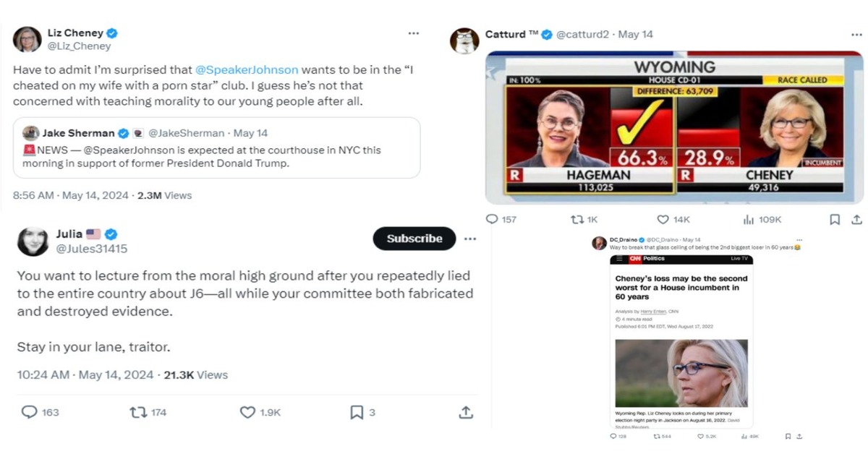The width and height of the screenshot is (868, 454).
Task: Open Liz Cheney's profile picture
Action: coord(27,39)
